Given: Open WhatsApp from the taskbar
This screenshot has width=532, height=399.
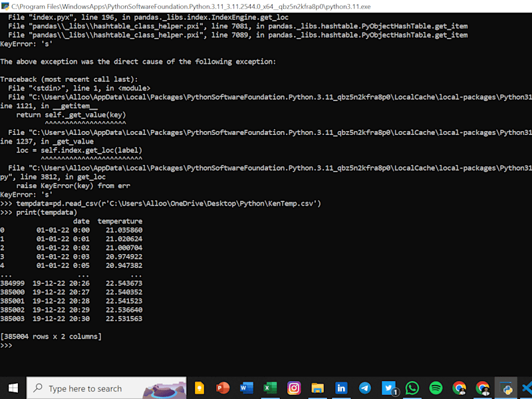Looking at the screenshot, I should pos(412,388).
